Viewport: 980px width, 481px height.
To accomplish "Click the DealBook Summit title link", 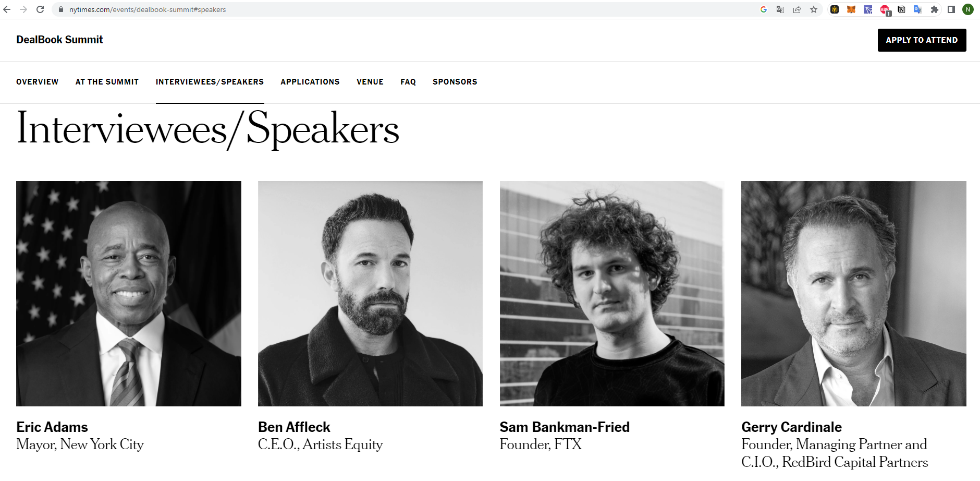I will (59, 40).
